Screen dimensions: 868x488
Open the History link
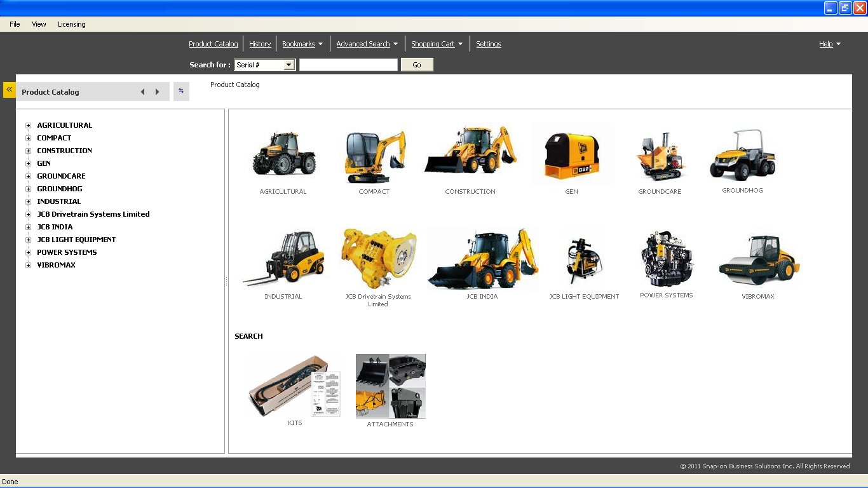click(260, 44)
